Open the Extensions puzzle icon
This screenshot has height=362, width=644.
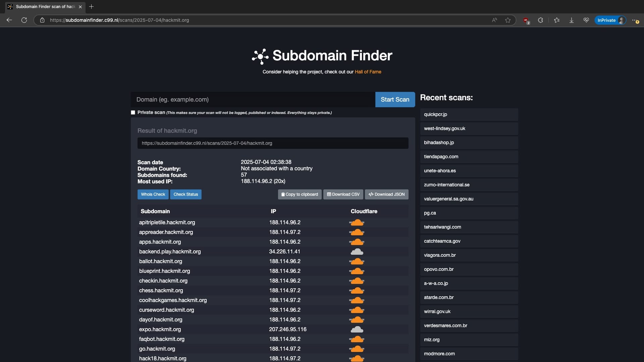[540, 20]
